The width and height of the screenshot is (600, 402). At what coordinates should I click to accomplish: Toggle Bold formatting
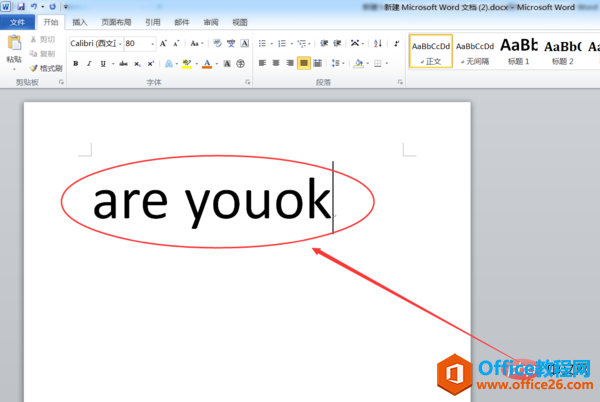(x=76, y=63)
